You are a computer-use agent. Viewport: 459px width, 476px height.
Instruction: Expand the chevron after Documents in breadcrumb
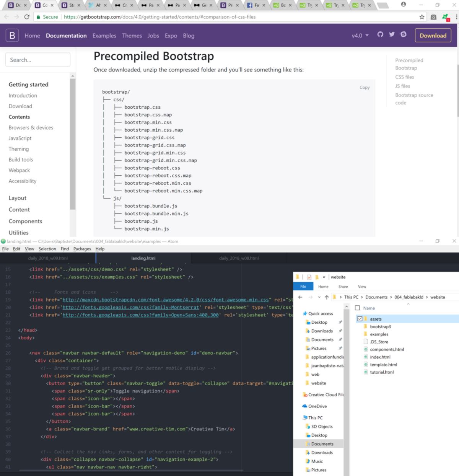click(391, 297)
